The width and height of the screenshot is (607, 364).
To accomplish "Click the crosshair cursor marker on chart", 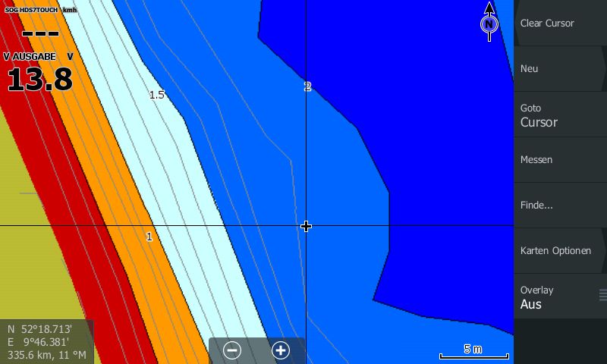I will (306, 226).
